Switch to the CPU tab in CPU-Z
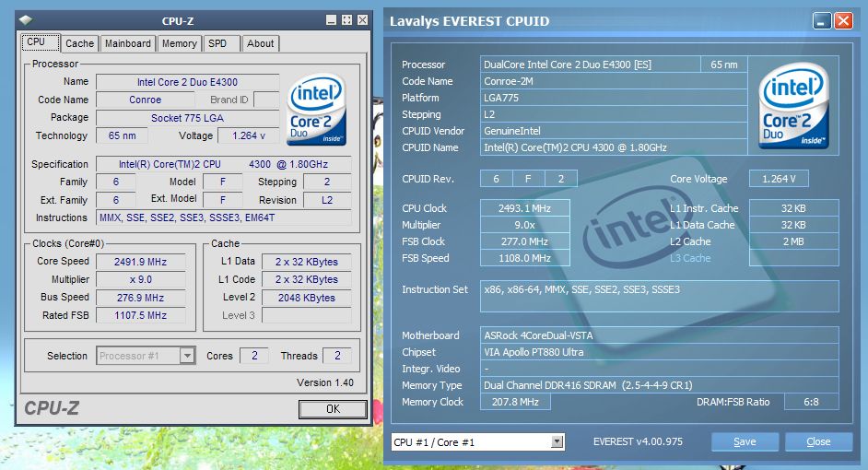This screenshot has height=470, width=868. coord(41,42)
